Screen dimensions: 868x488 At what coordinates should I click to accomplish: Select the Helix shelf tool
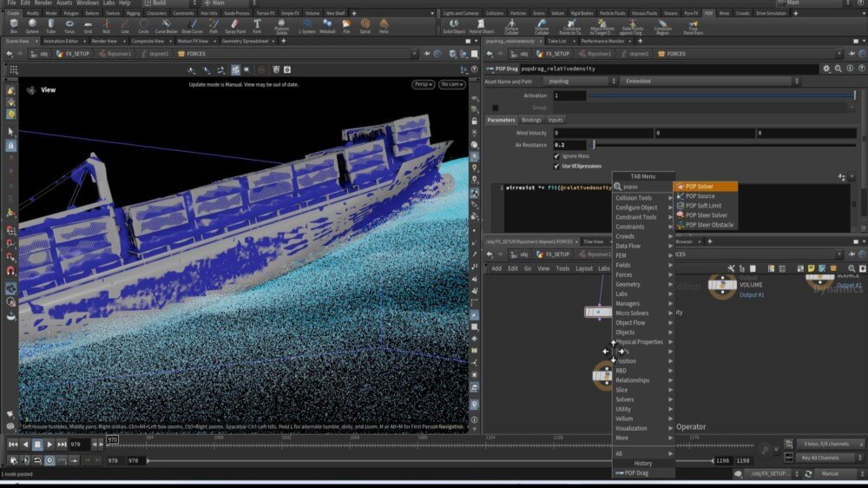pyautogui.click(x=384, y=25)
